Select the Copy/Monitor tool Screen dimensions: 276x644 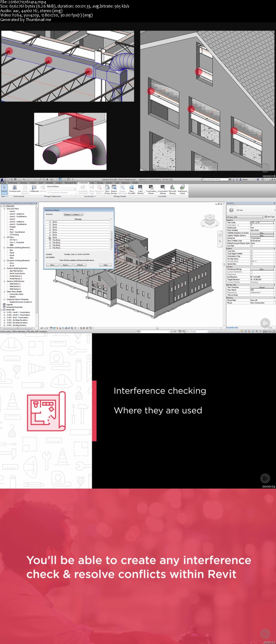pos(140,187)
